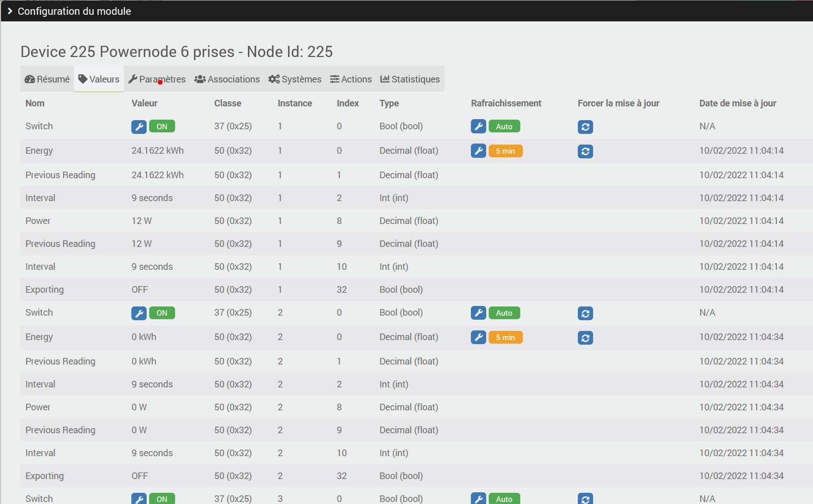
Task: Force update of instance 2 Switch
Action: pyautogui.click(x=585, y=313)
